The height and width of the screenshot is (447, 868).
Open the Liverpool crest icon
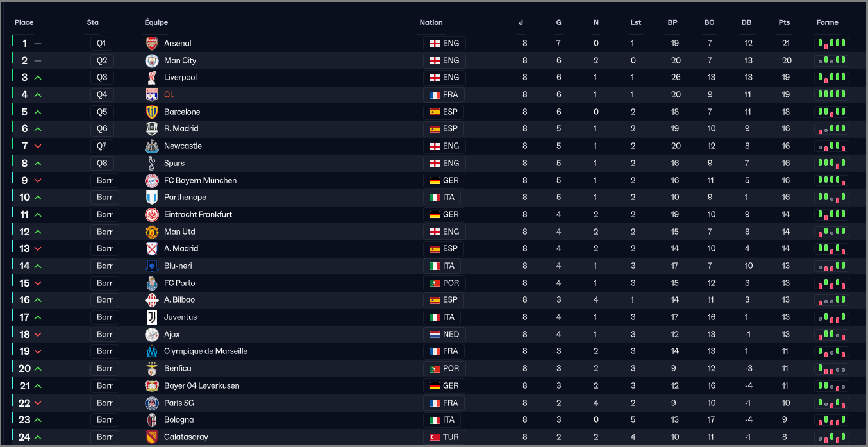152,78
